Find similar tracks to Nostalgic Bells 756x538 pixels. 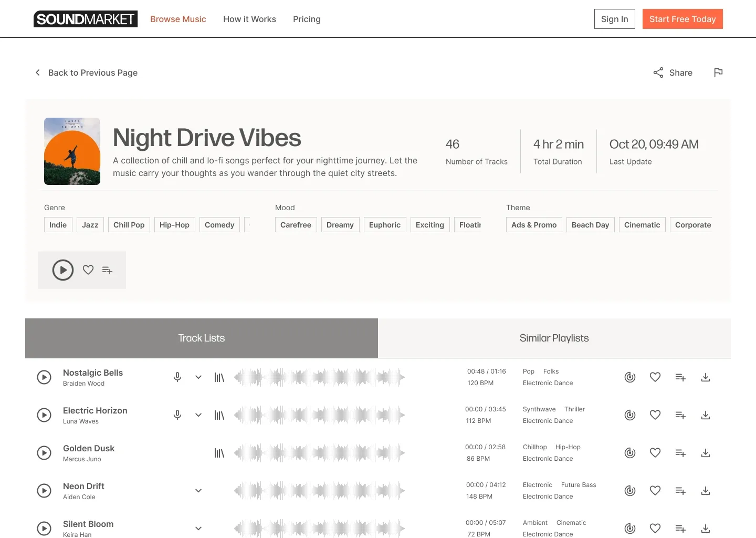(630, 377)
